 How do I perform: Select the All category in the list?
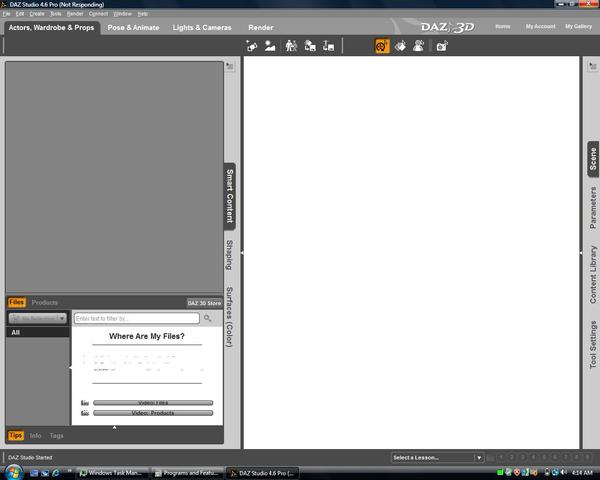tap(38, 332)
